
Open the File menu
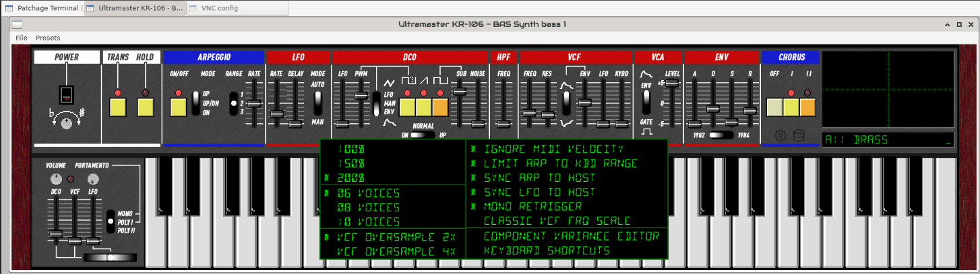point(22,38)
